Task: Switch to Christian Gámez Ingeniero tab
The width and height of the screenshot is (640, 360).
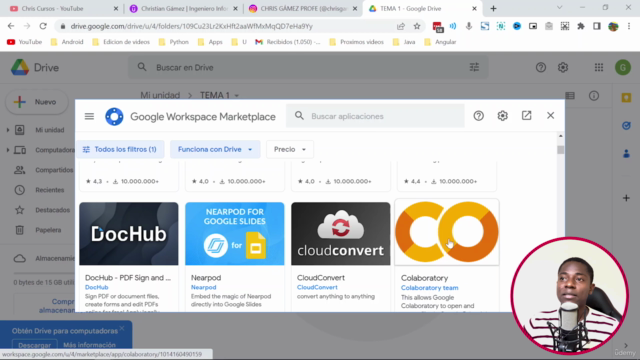Action: click(183, 9)
